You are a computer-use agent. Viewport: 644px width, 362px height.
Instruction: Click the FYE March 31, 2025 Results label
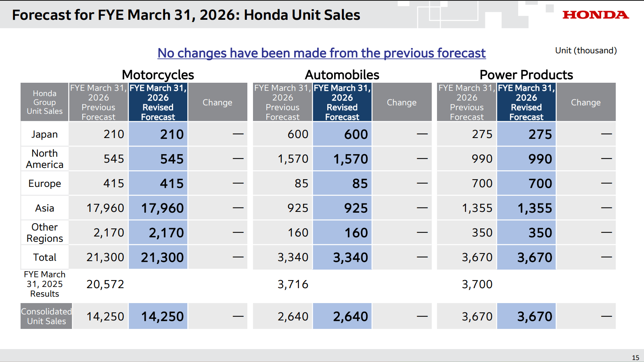click(44, 284)
